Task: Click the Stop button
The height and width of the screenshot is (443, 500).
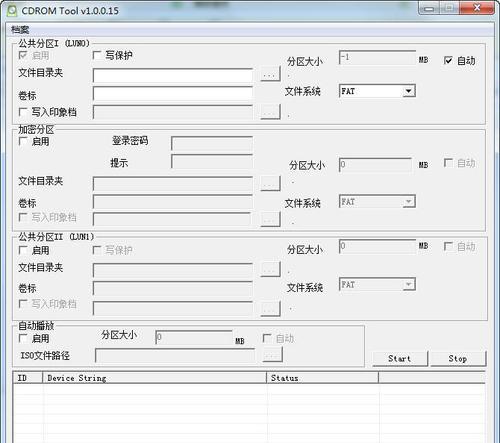Action: click(458, 359)
